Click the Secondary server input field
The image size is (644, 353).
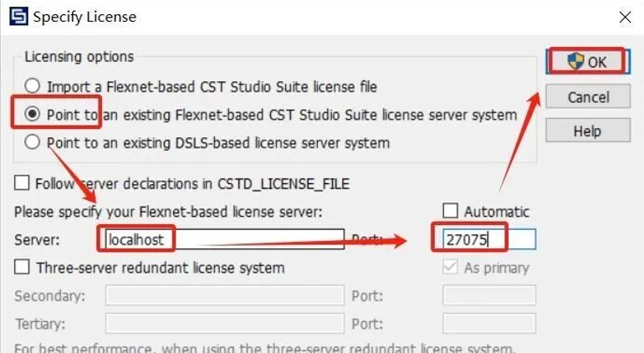(224, 295)
